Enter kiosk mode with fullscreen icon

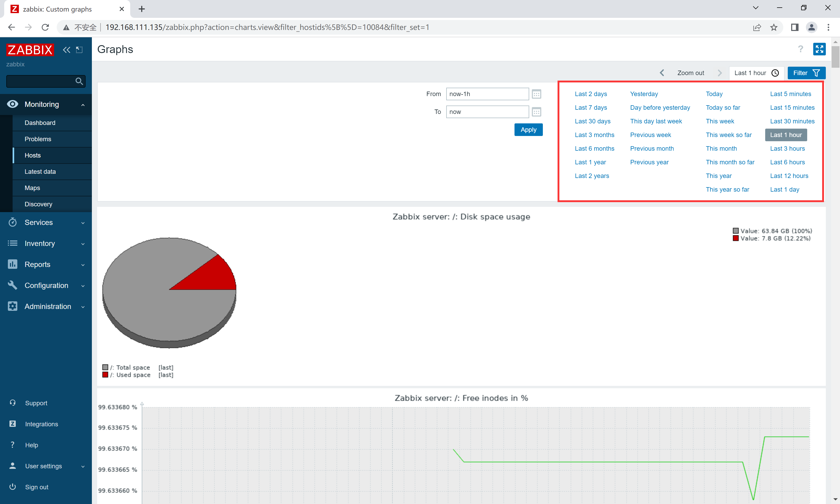click(x=819, y=49)
